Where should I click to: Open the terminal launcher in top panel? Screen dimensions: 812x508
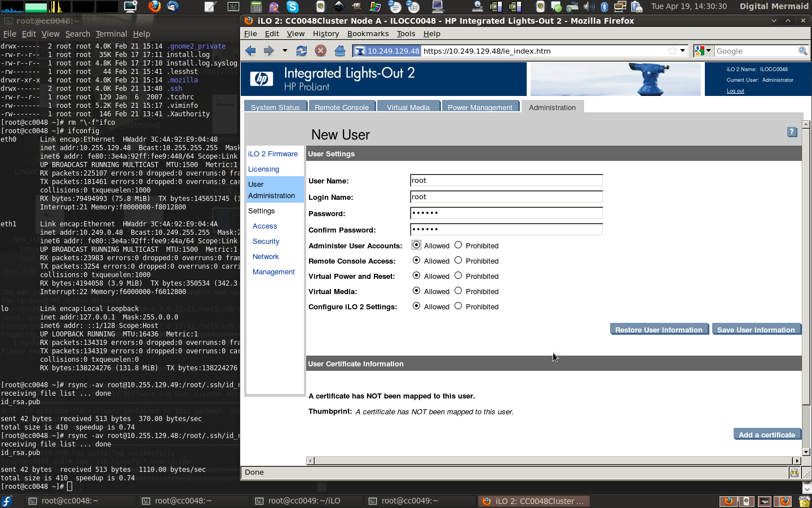pyautogui.click(x=233, y=7)
